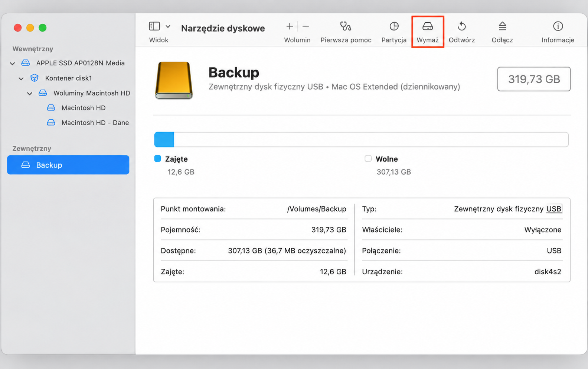Click the 319,73 GB capacity box
588x369 pixels.
[x=534, y=79]
